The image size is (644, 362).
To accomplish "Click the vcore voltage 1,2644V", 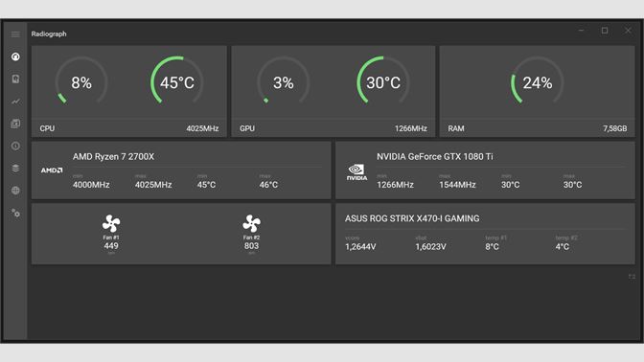I will pos(360,247).
